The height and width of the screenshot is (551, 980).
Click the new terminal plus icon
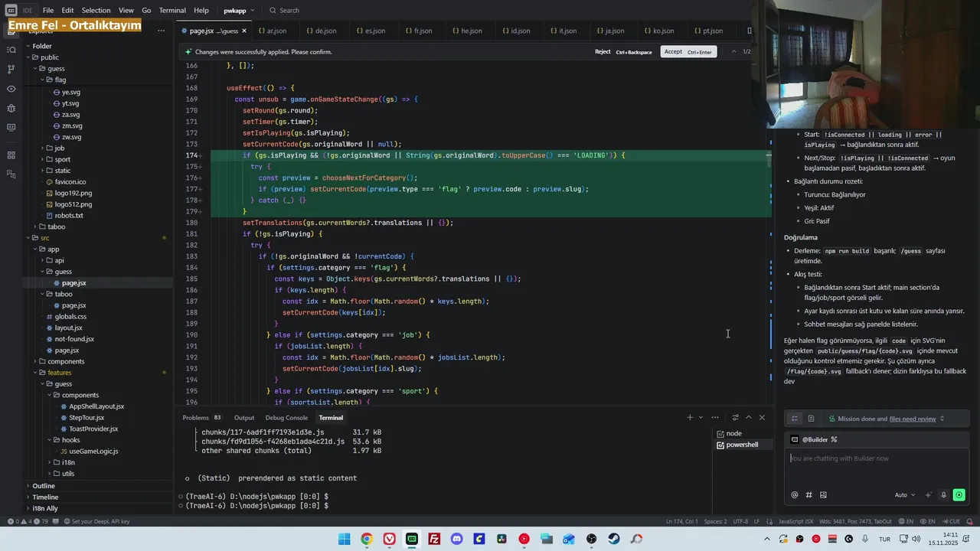689,418
